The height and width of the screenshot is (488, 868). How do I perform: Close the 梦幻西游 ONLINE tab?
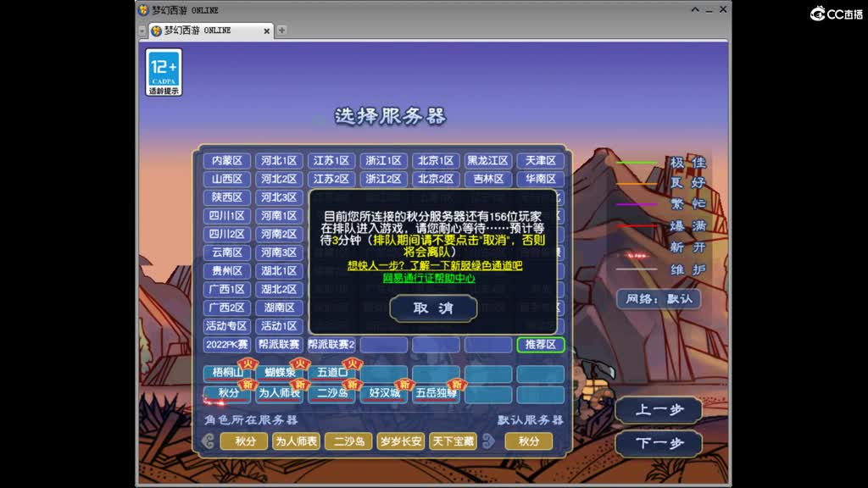click(x=267, y=31)
